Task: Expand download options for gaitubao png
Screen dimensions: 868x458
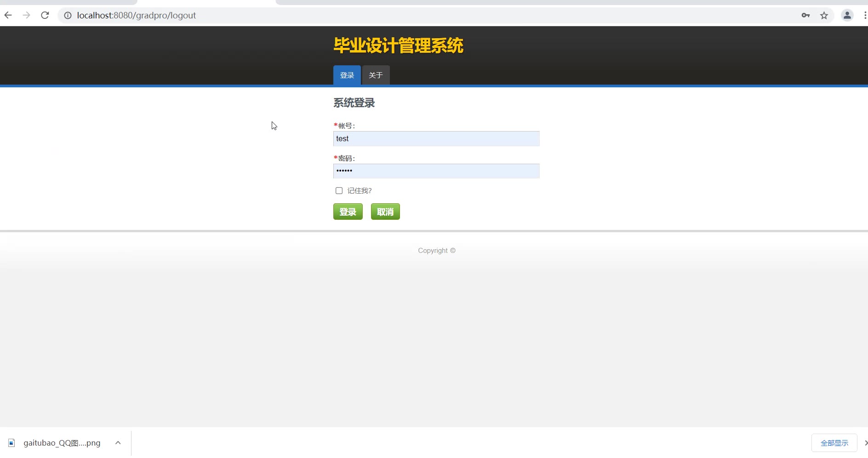Action: click(118, 443)
